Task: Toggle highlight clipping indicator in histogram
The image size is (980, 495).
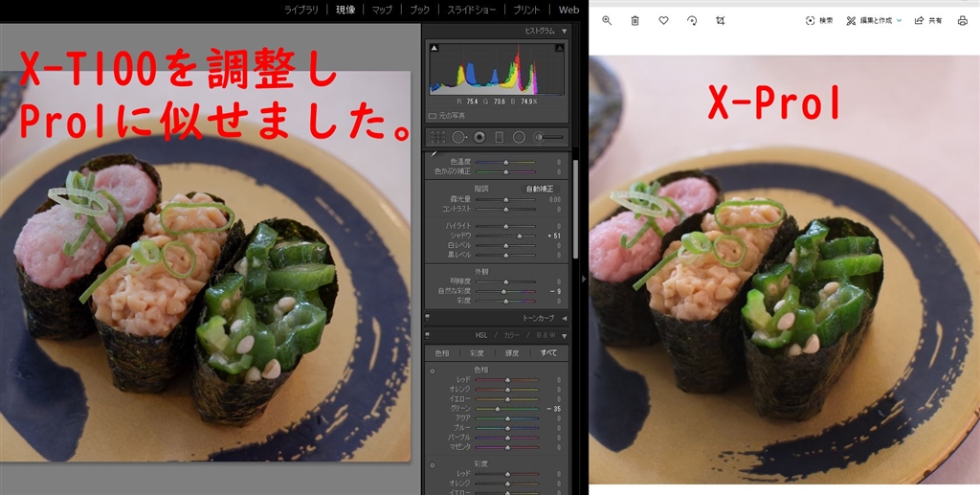Action: tap(559, 48)
